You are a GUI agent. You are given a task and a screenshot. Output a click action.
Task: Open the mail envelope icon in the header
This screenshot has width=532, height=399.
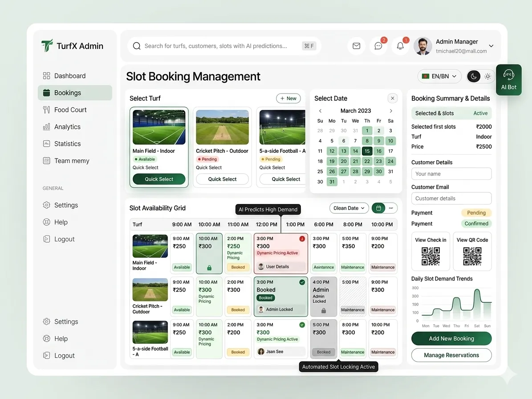pos(356,46)
